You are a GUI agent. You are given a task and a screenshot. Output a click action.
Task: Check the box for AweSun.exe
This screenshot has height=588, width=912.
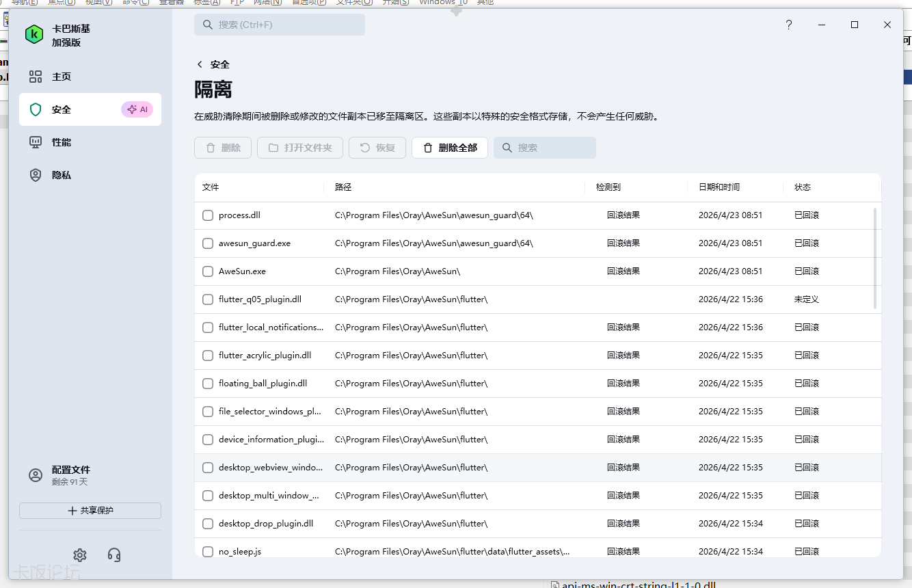click(208, 271)
